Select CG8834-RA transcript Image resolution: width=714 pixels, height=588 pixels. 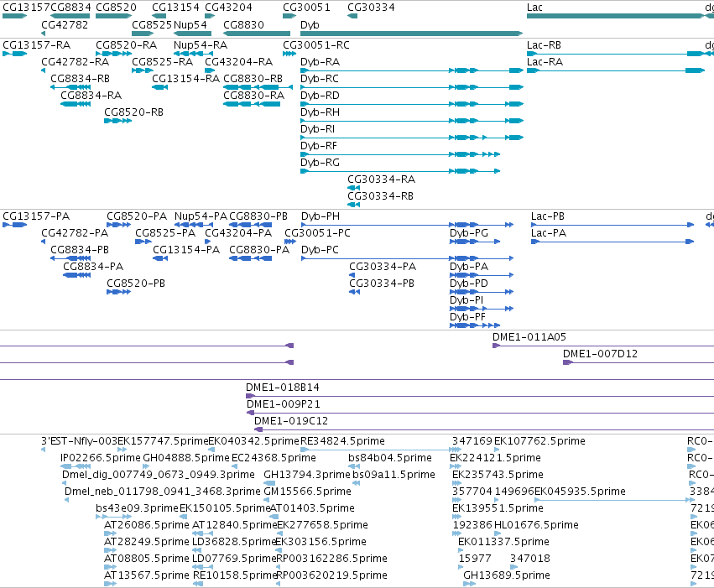91,95
